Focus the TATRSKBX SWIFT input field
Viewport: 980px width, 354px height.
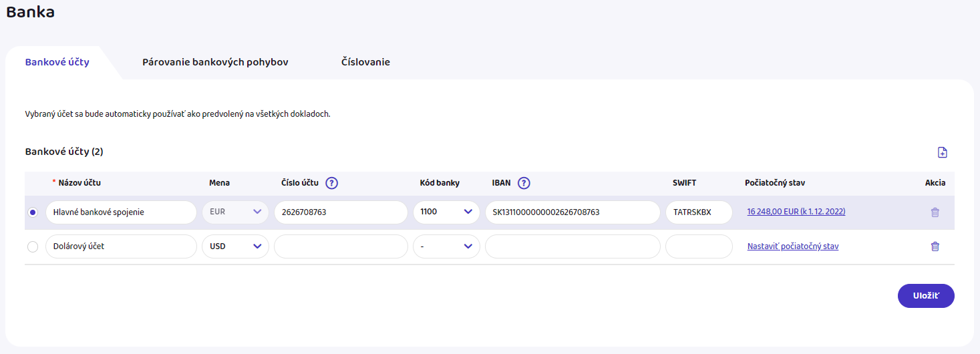[x=698, y=212]
